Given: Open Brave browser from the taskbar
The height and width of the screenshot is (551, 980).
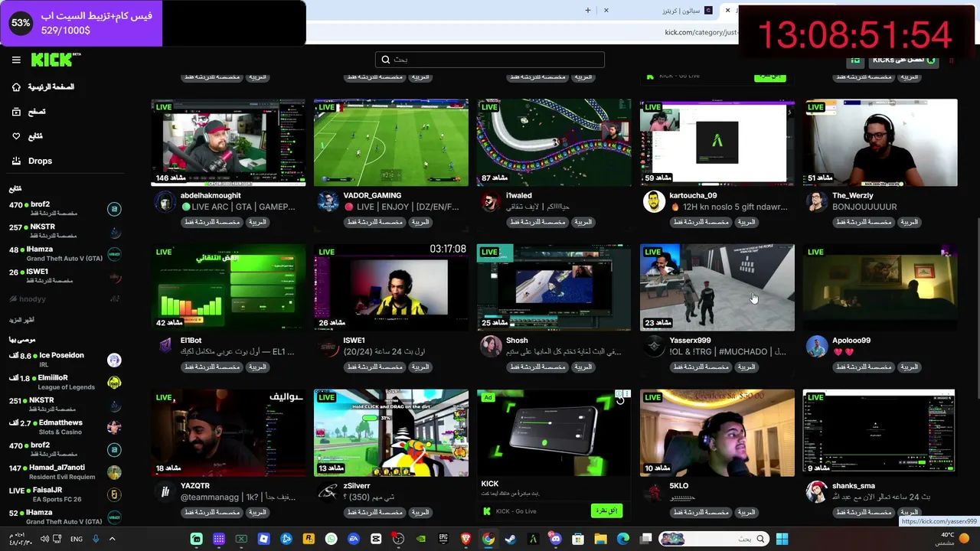Looking at the screenshot, I should (465, 540).
